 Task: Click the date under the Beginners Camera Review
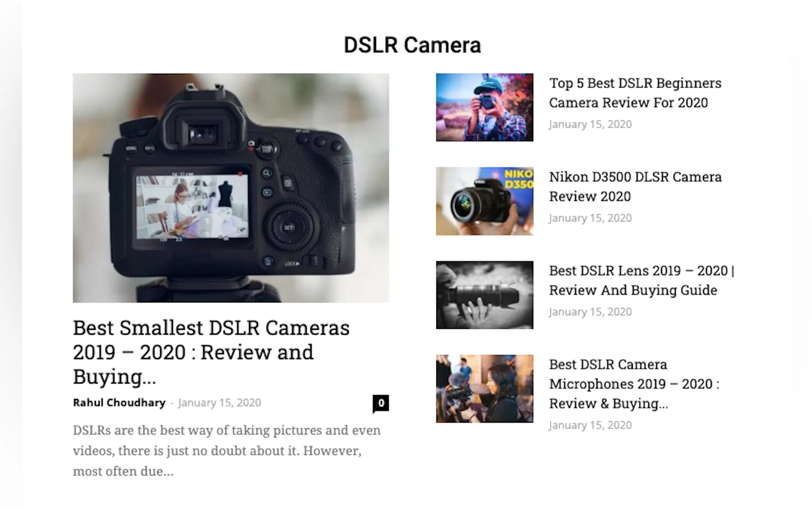590,124
